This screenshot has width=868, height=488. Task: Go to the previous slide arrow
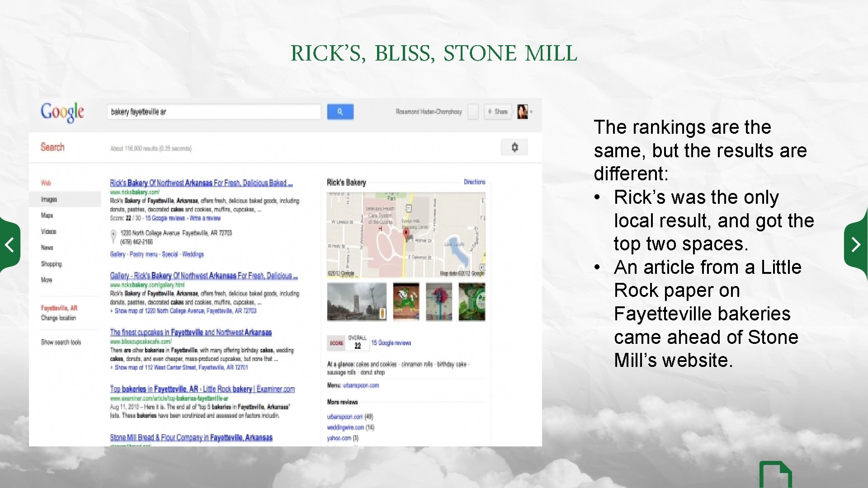pyautogui.click(x=9, y=244)
